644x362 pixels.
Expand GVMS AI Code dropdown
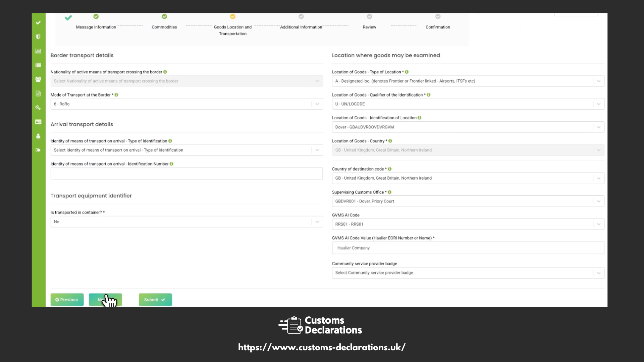tap(598, 224)
